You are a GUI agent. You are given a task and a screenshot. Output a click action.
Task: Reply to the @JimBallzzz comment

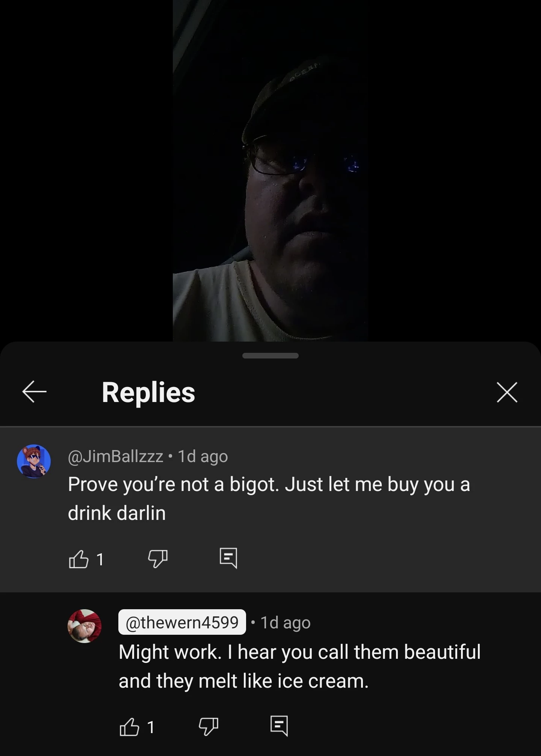click(x=228, y=558)
